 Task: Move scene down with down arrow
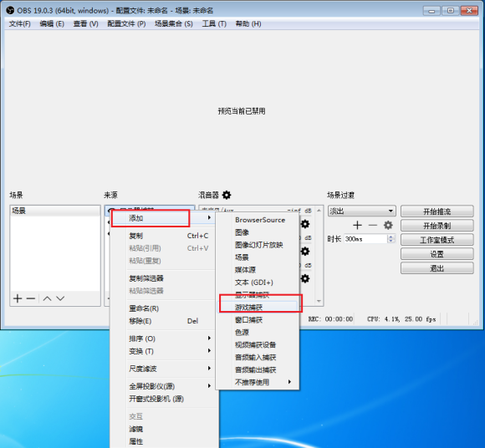pyautogui.click(x=60, y=298)
